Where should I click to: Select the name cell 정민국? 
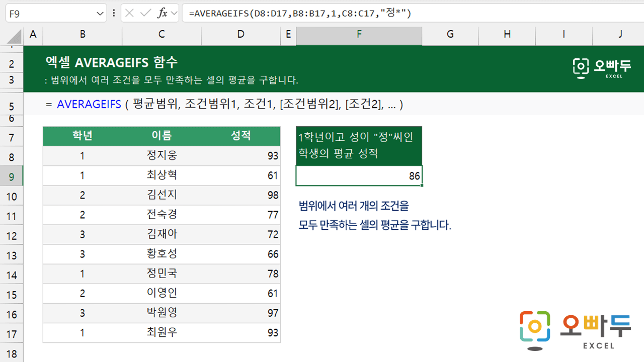pos(162,273)
